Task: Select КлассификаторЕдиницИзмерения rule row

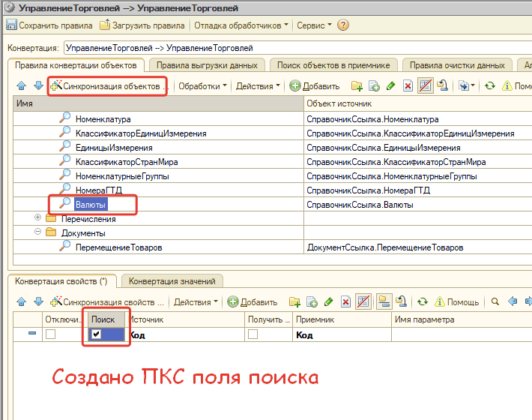Action: [141, 133]
